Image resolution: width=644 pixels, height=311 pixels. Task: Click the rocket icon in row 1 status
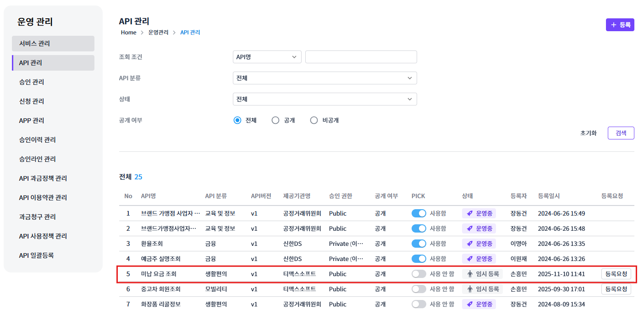point(469,213)
